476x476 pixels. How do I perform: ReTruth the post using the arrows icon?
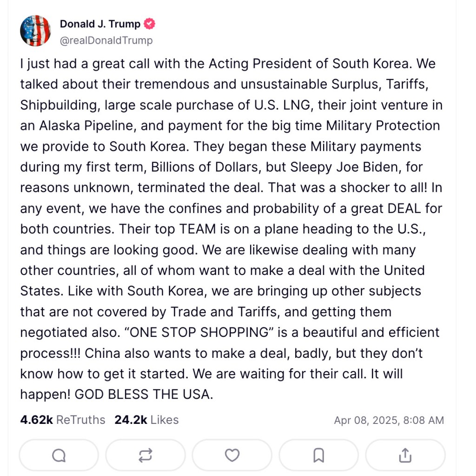[145, 456]
